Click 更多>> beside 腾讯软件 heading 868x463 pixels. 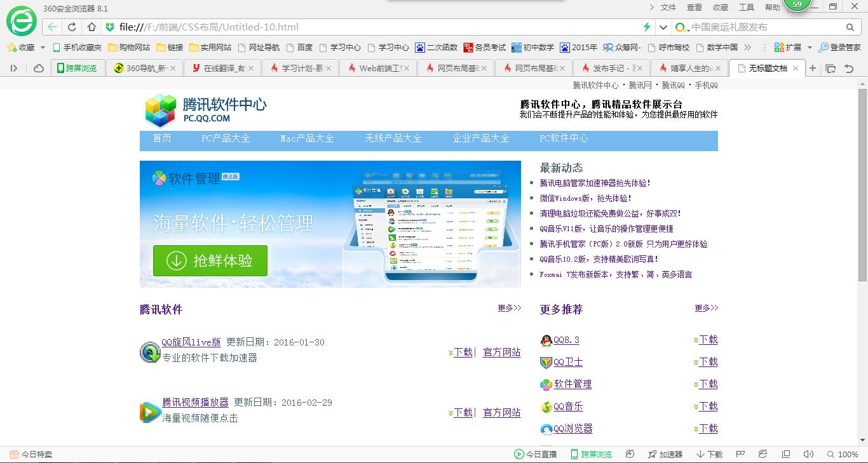pos(510,308)
